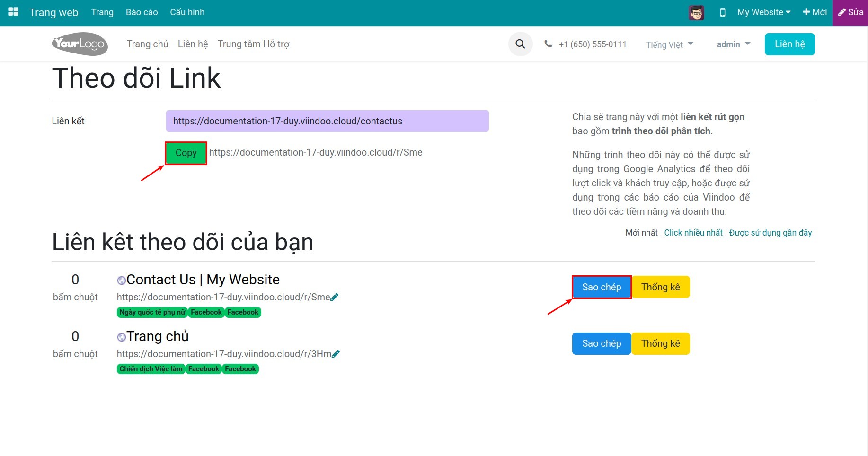Image resolution: width=868 pixels, height=456 pixels.
Task: Open the apps grid menu icon
Action: pos(13,12)
